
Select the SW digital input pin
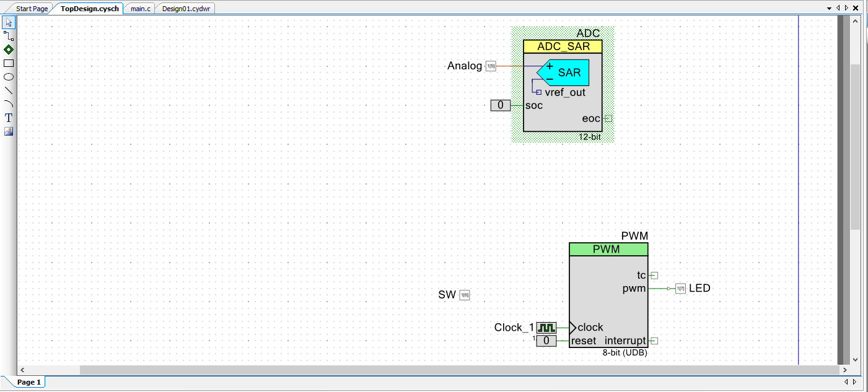(x=465, y=295)
